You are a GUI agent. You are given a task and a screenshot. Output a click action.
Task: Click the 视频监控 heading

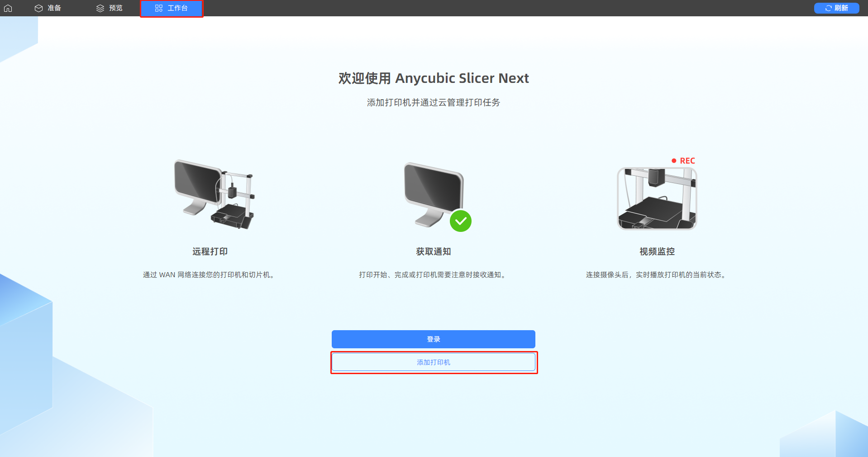coord(657,251)
